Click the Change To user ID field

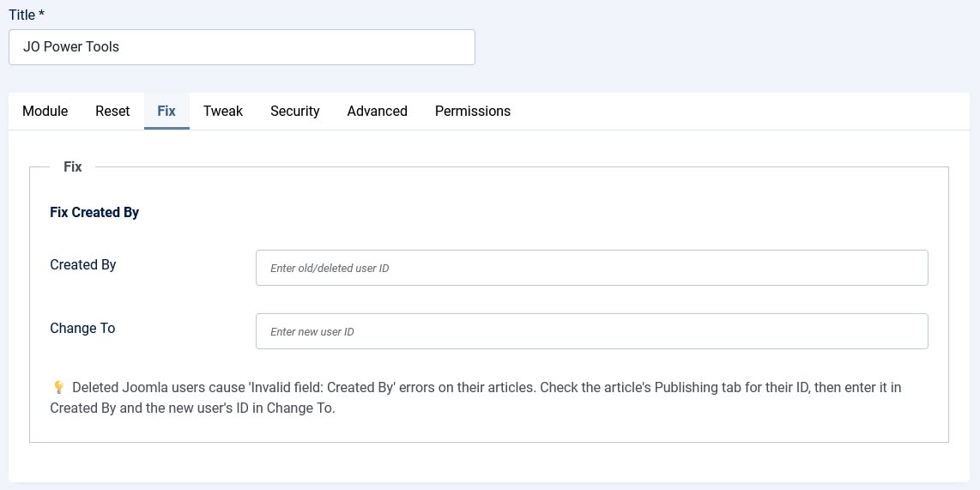tap(592, 331)
